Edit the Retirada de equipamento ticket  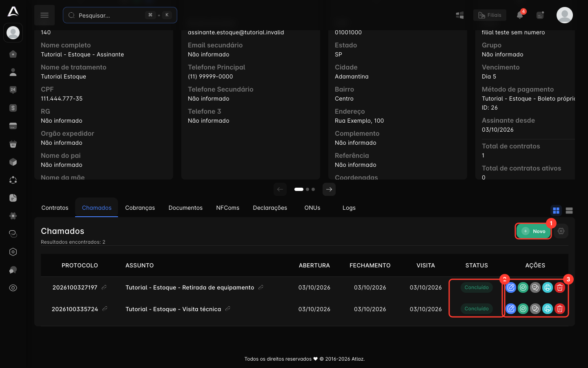[x=511, y=287]
